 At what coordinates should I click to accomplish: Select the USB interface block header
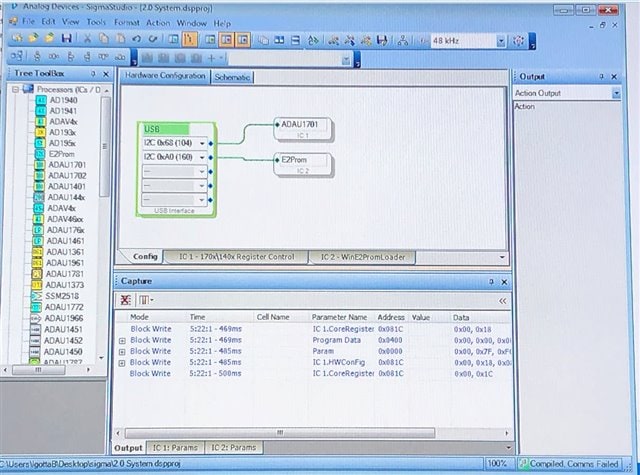[166, 129]
